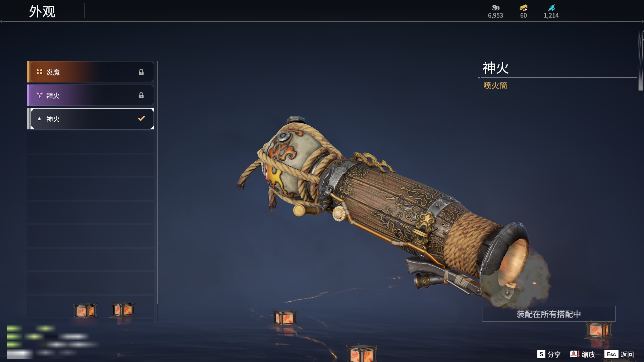The height and width of the screenshot is (362, 644).
Task: Click the lock icon on 炎魔 skin
Action: click(x=141, y=72)
